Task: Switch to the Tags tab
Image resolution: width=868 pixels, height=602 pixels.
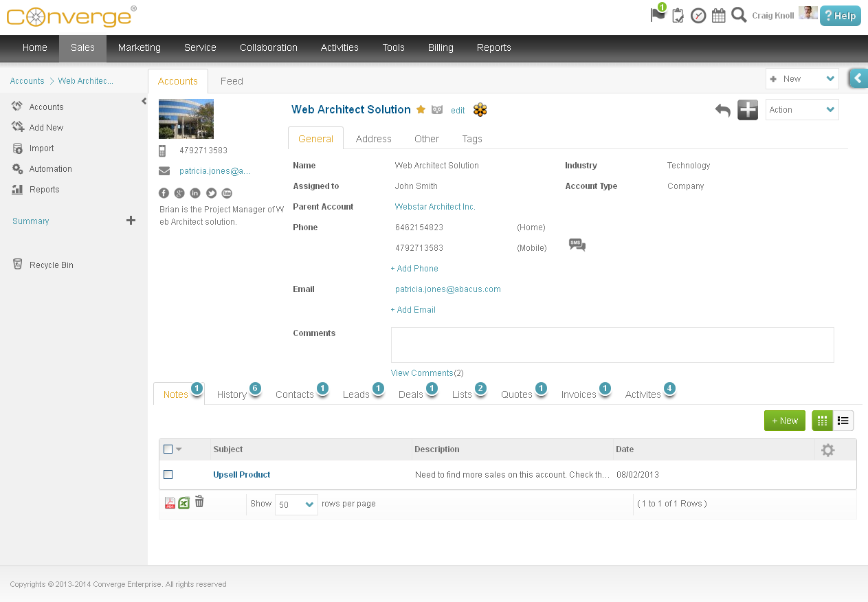Action: point(472,139)
